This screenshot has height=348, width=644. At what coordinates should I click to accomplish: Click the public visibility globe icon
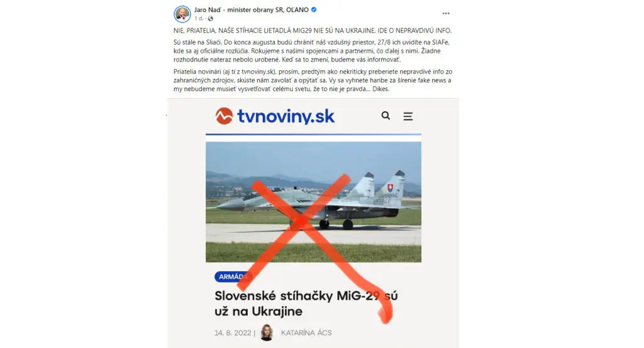click(x=210, y=18)
